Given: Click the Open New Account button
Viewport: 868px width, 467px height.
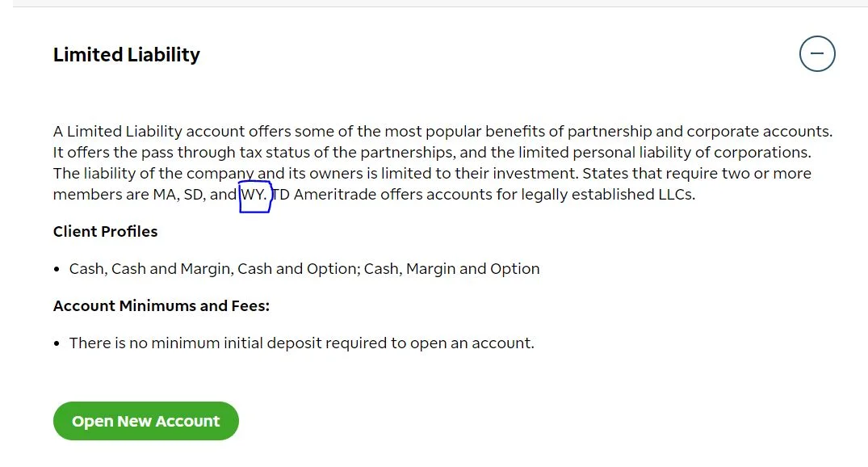Looking at the screenshot, I should [x=145, y=421].
